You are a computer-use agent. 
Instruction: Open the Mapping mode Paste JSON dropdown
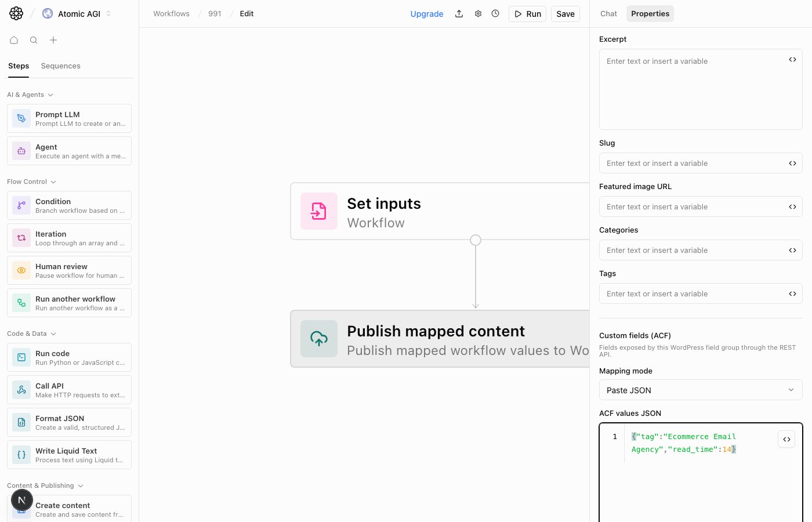[701, 390]
